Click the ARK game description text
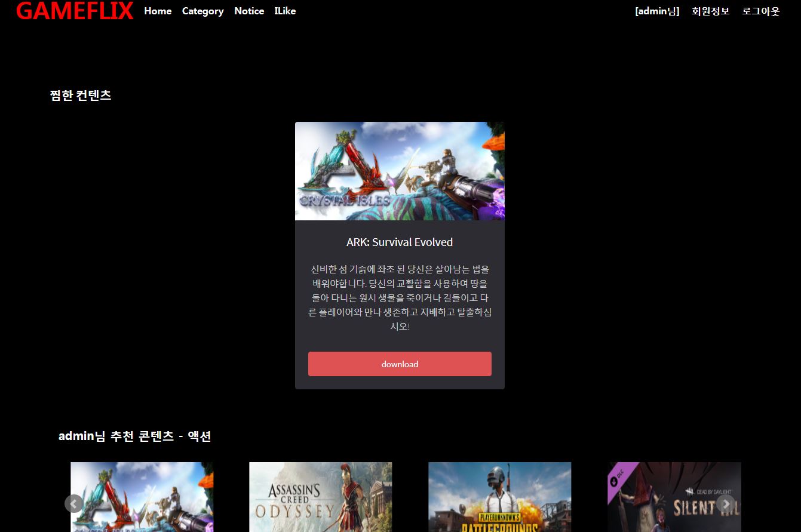This screenshot has height=532, width=801. [x=400, y=298]
